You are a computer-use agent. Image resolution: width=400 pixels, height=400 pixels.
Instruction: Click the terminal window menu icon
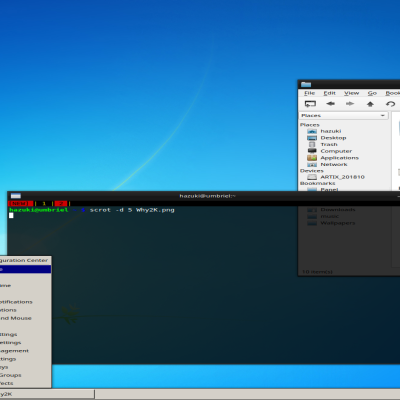coord(16,196)
